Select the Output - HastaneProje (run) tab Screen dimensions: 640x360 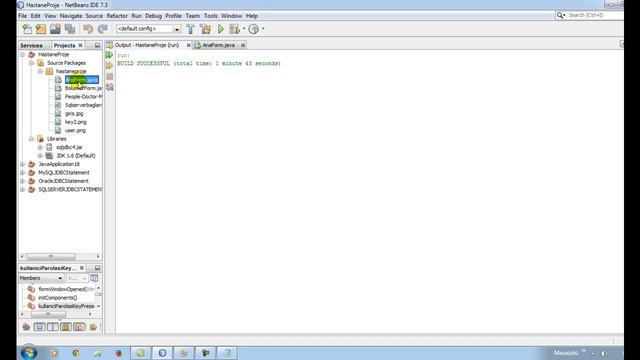coord(147,45)
